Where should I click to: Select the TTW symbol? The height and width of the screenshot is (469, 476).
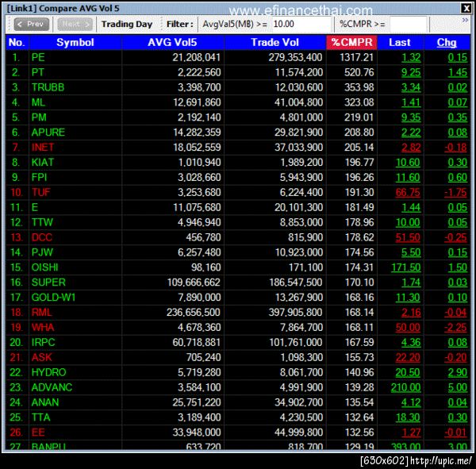[42, 222]
